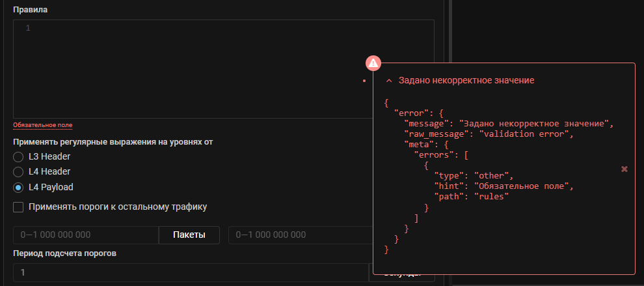
Task: Click the small red dot beside the notification
Action: [x=365, y=81]
